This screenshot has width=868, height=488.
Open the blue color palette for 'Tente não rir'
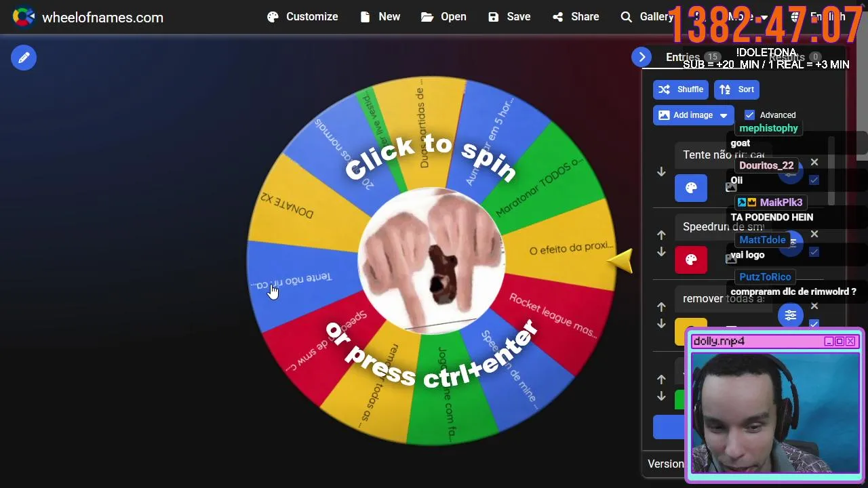(x=691, y=188)
